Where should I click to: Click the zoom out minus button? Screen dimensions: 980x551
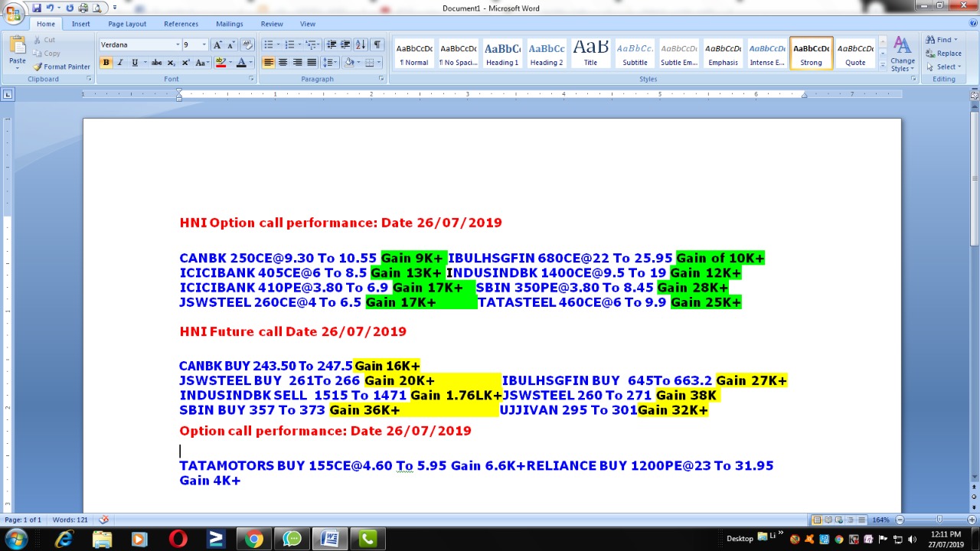[x=900, y=520]
